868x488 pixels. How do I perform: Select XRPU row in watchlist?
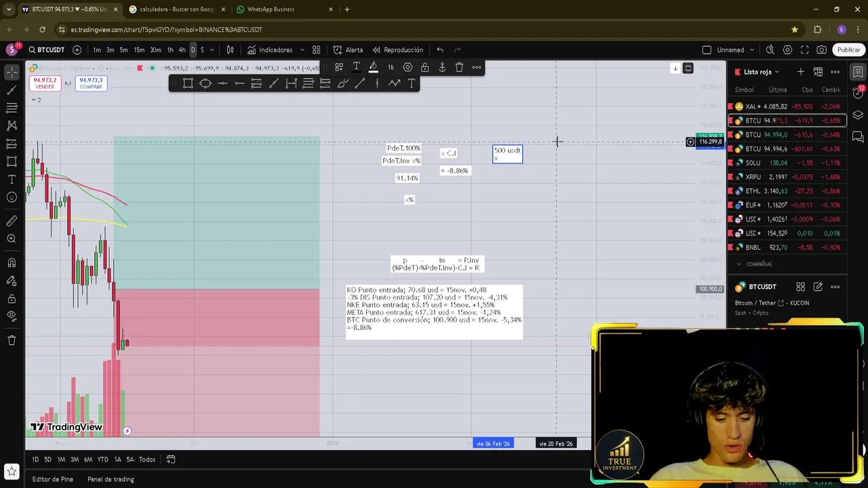coord(787,177)
